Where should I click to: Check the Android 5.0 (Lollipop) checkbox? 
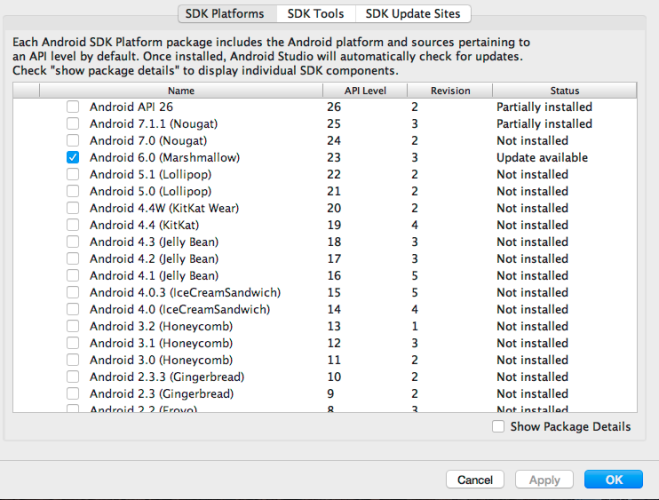click(x=73, y=191)
